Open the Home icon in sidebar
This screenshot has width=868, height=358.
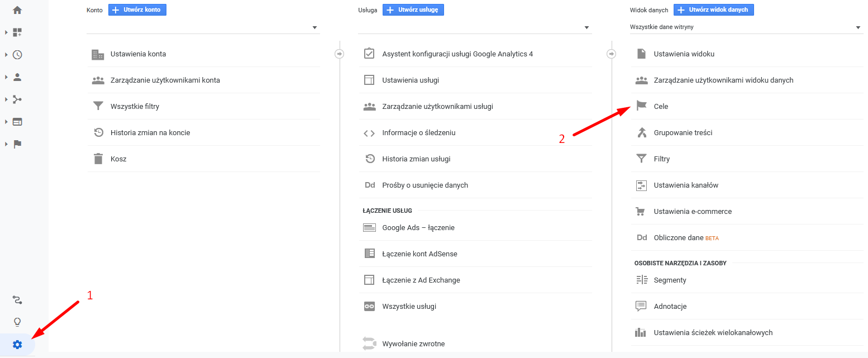[x=17, y=10]
